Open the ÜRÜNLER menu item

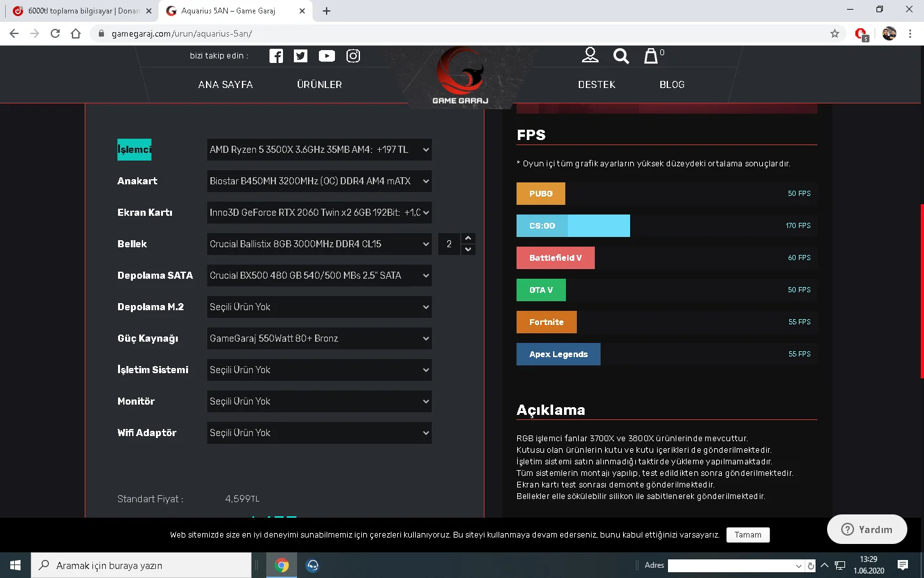coord(320,85)
